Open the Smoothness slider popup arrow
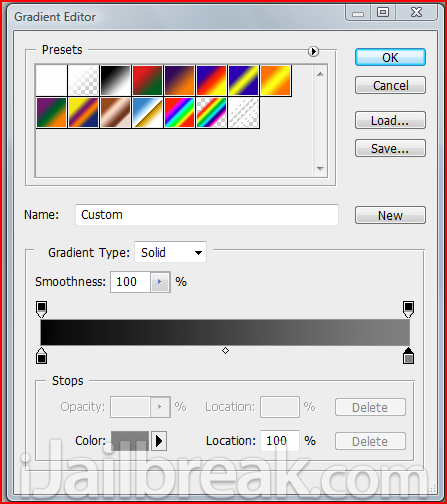 [x=160, y=282]
